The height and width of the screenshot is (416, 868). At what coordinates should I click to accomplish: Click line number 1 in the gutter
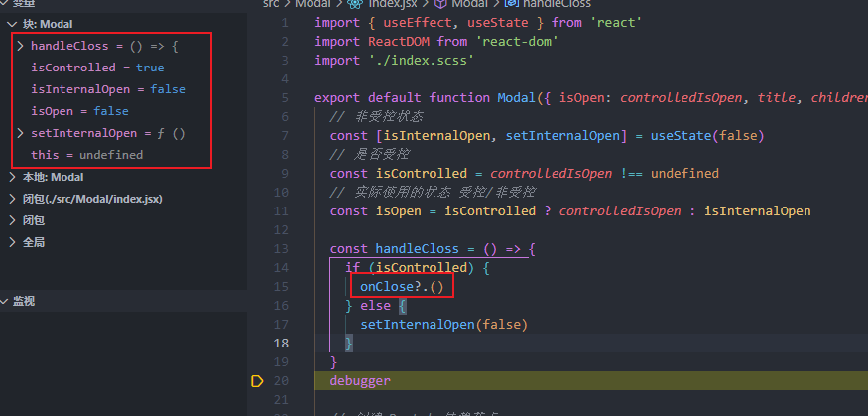click(x=285, y=23)
